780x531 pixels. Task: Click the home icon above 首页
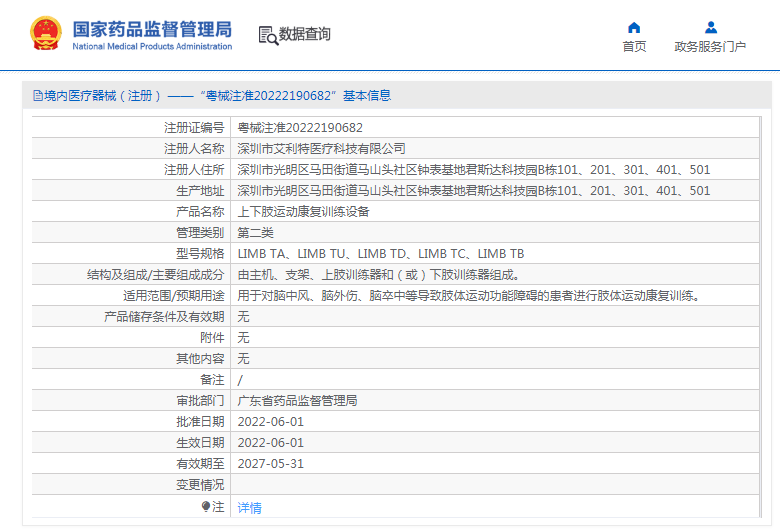coord(634,27)
